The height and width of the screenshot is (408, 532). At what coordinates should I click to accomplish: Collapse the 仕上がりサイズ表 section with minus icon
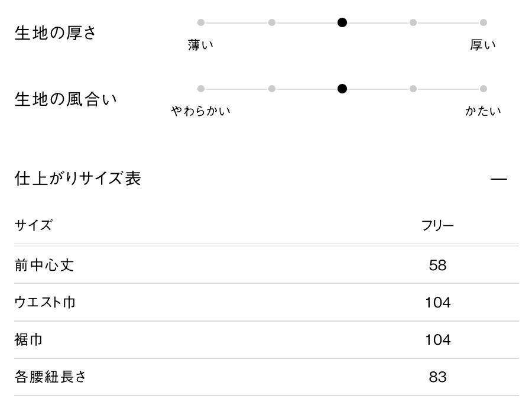click(499, 179)
